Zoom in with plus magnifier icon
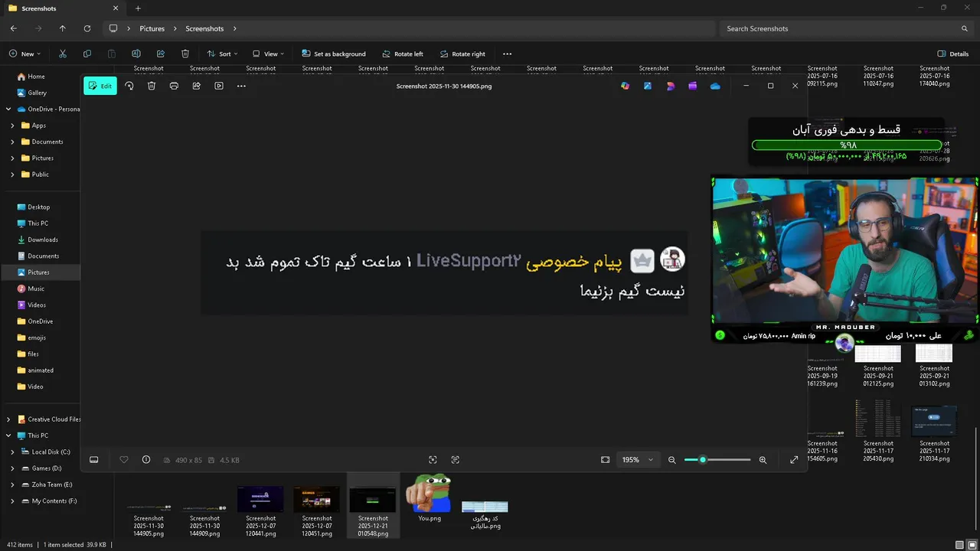Image resolution: width=980 pixels, height=551 pixels. tap(763, 460)
